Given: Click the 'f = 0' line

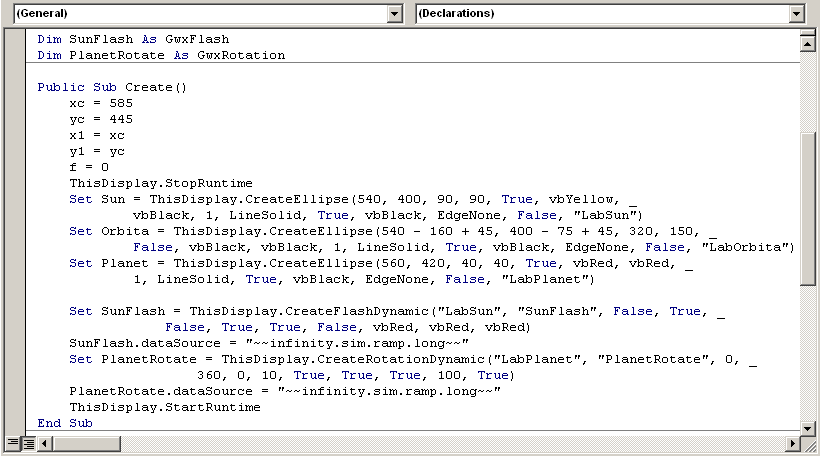Looking at the screenshot, I should [89, 167].
